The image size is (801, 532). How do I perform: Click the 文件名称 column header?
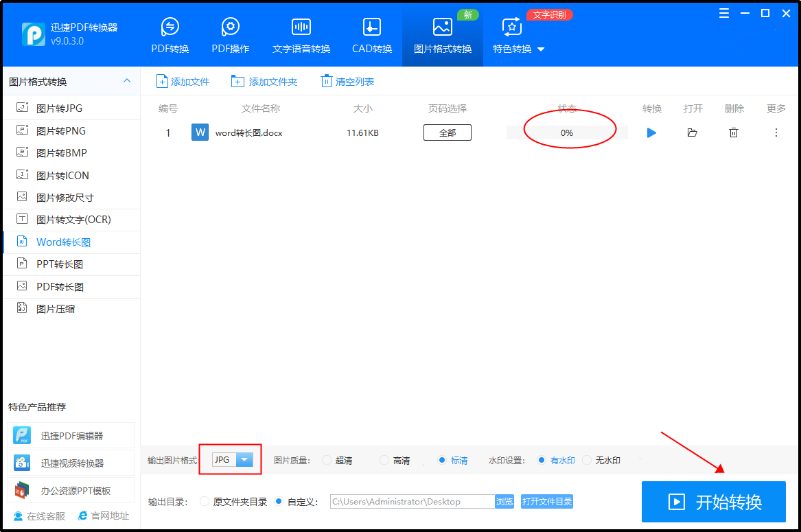(x=261, y=108)
